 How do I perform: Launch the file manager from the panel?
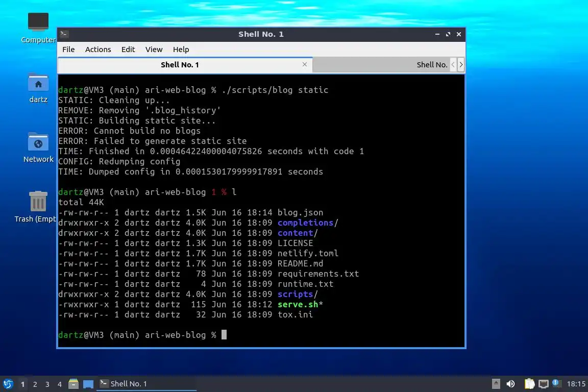(x=73, y=384)
